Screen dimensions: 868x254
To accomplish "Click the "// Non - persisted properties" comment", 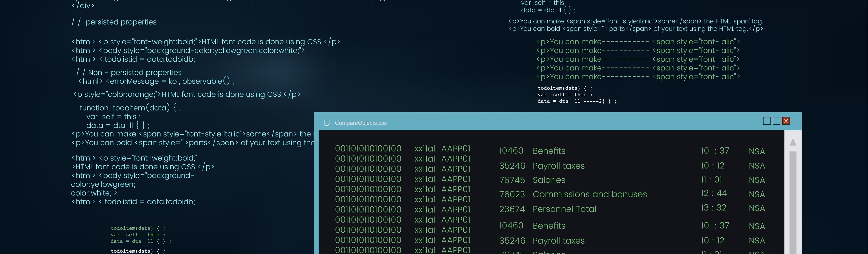I will click(129, 73).
